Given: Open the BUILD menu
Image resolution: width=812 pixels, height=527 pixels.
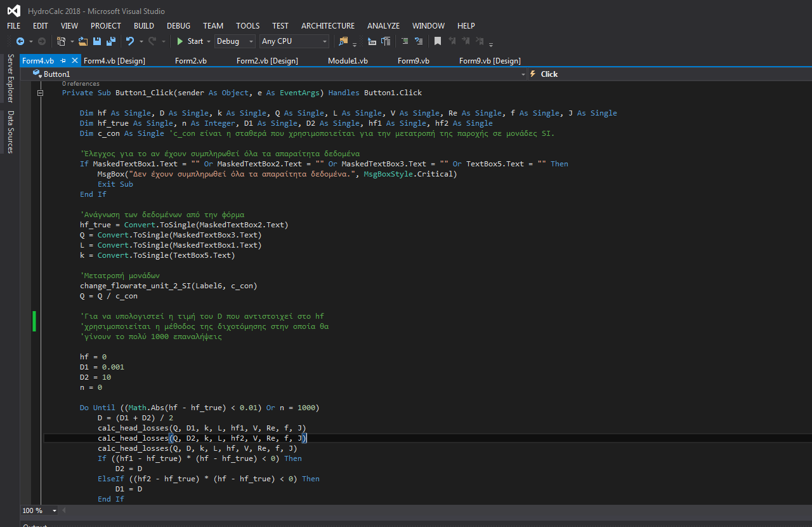Looking at the screenshot, I should pyautogui.click(x=143, y=26).
